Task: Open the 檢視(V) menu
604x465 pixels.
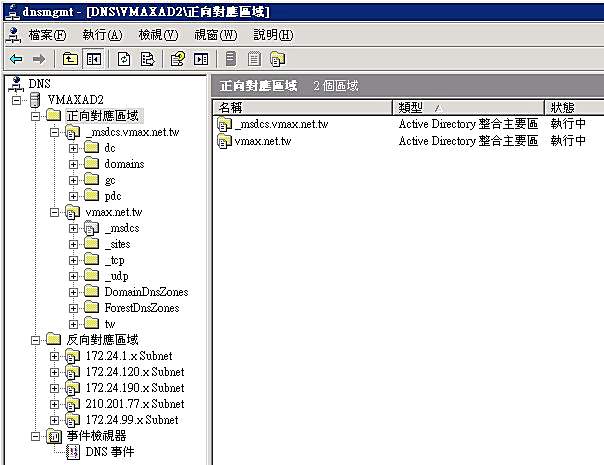Action: [x=158, y=35]
